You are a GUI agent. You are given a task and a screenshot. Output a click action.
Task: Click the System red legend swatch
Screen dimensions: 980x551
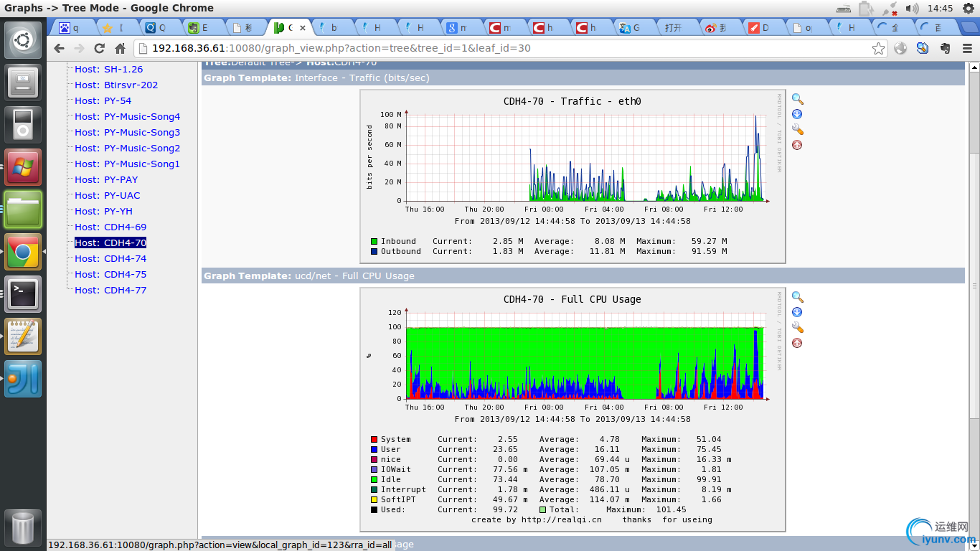pyautogui.click(x=374, y=439)
